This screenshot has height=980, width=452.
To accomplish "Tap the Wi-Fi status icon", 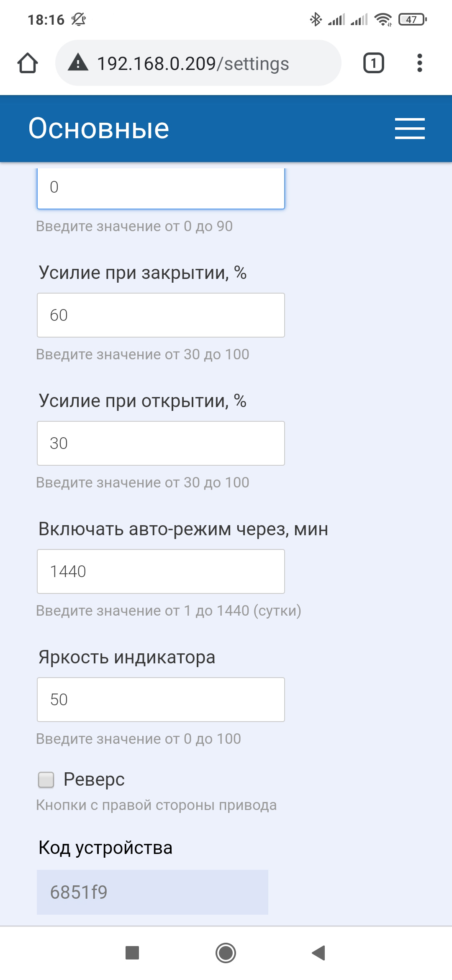I will click(x=383, y=19).
